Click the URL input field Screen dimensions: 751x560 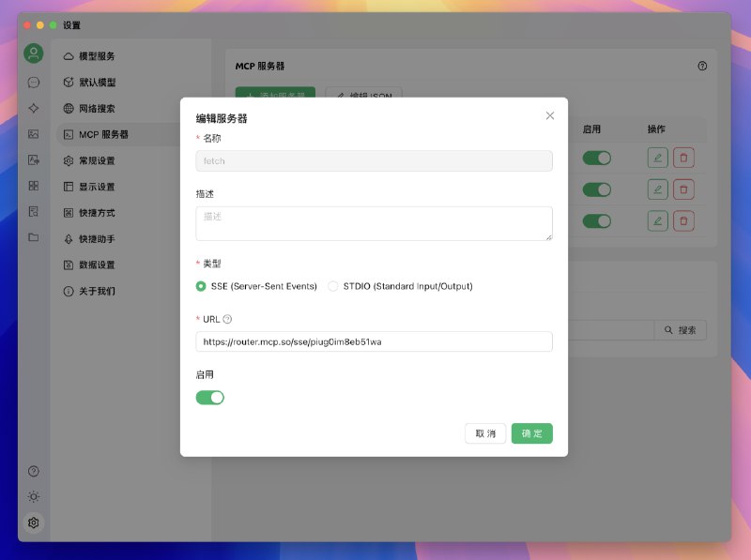pyautogui.click(x=374, y=341)
